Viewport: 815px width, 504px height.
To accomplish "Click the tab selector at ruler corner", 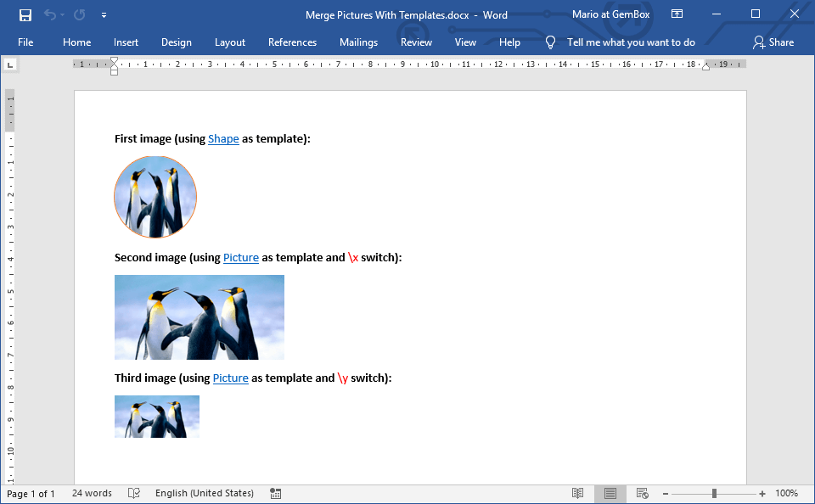I will click(9, 64).
